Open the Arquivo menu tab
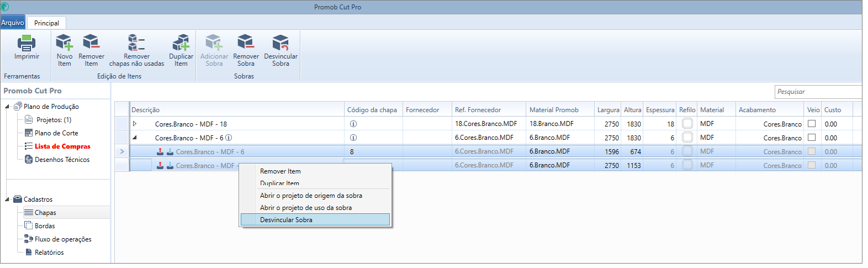868x268 pixels. [x=13, y=23]
